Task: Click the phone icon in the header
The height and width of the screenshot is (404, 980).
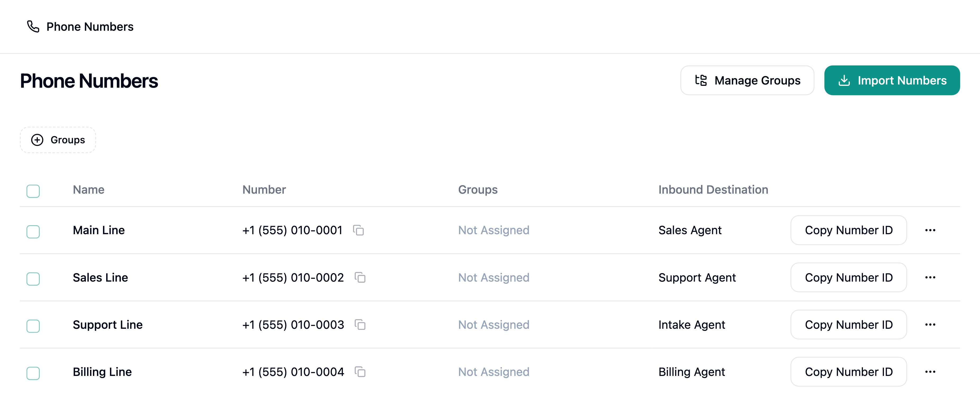Action: pos(33,27)
